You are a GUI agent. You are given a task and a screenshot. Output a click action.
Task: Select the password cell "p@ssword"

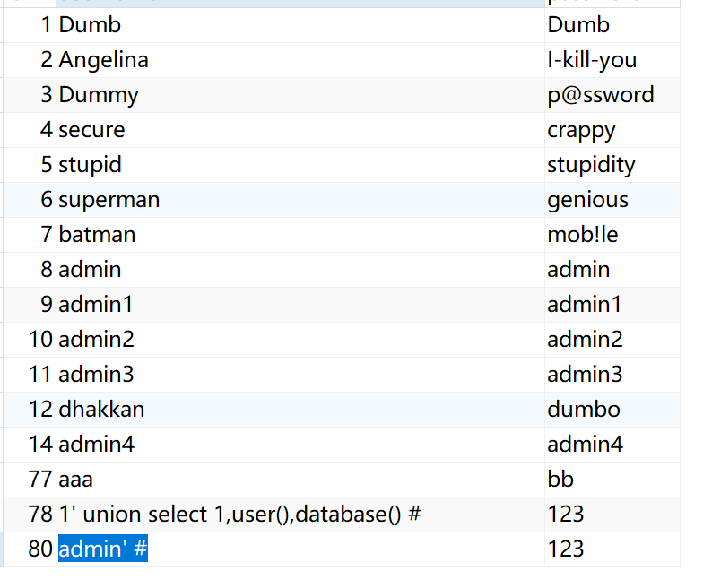612,95
